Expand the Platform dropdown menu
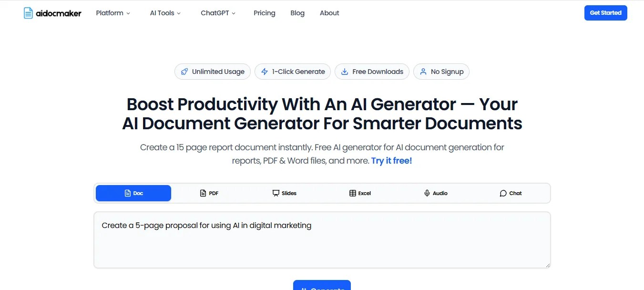Image resolution: width=644 pixels, height=290 pixels. pyautogui.click(x=113, y=13)
